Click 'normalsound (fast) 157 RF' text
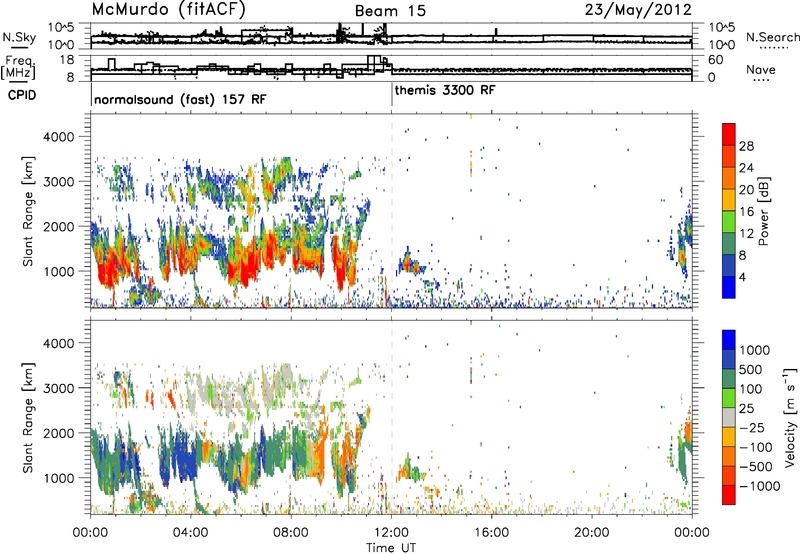The height and width of the screenshot is (554, 800). [x=180, y=99]
